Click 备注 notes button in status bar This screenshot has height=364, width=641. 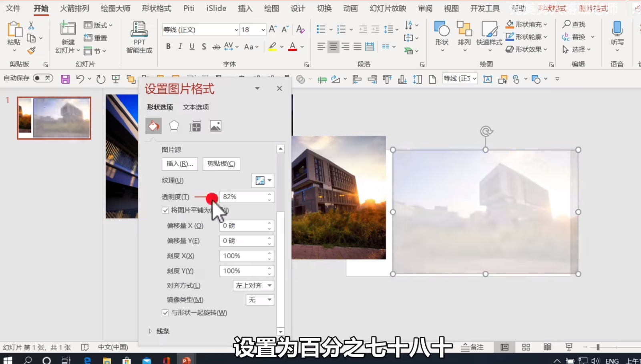(472, 347)
